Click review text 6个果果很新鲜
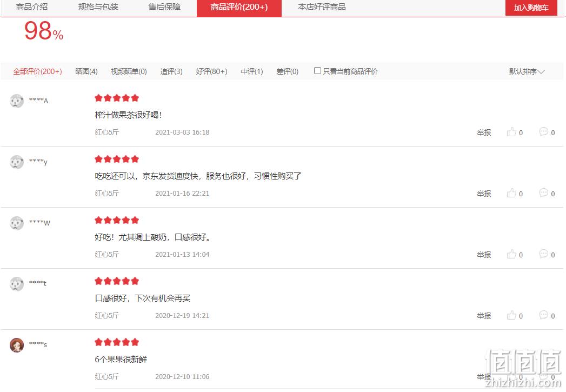The height and width of the screenshot is (392, 566). (121, 359)
